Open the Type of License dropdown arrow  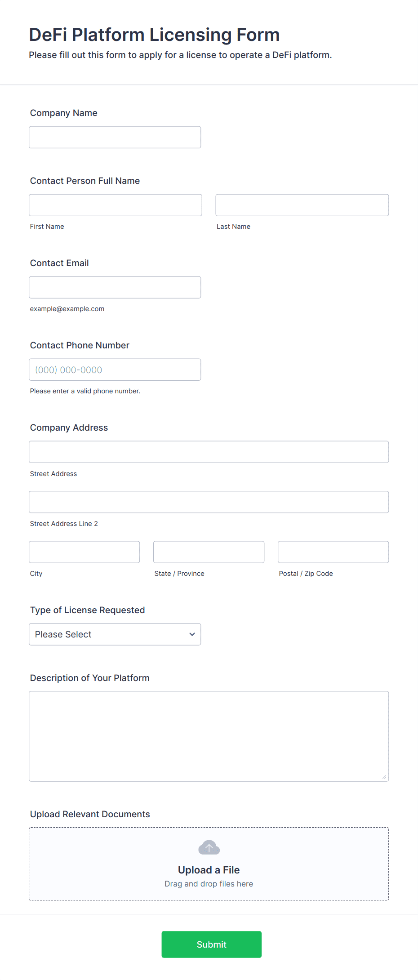tap(192, 634)
